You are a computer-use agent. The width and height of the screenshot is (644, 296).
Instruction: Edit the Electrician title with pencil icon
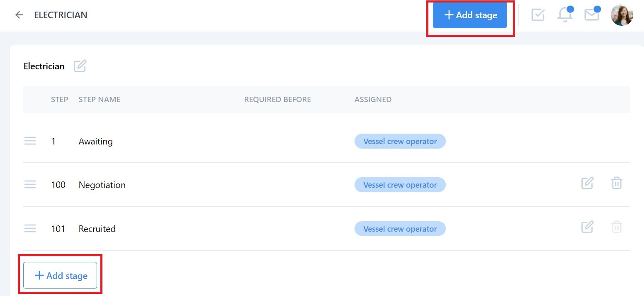pyautogui.click(x=80, y=66)
